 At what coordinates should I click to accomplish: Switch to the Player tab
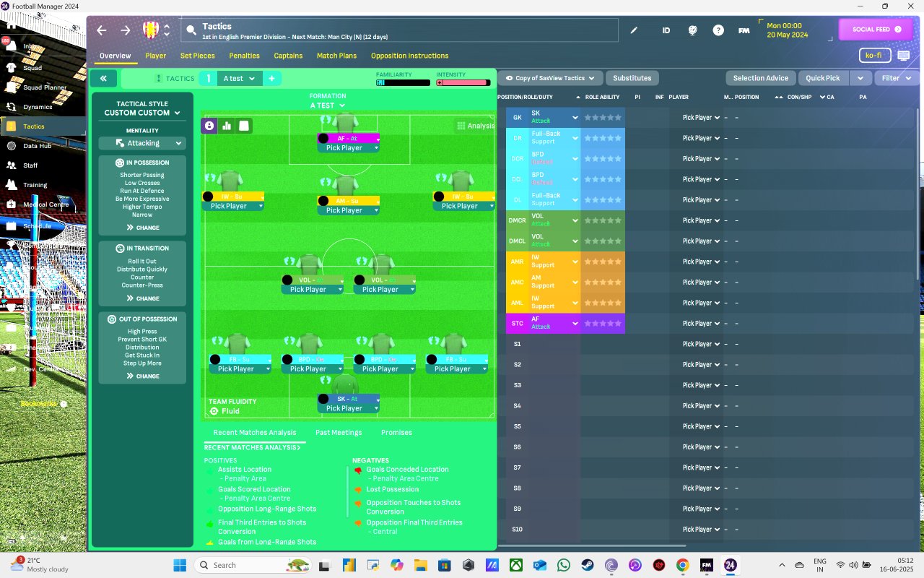click(155, 56)
